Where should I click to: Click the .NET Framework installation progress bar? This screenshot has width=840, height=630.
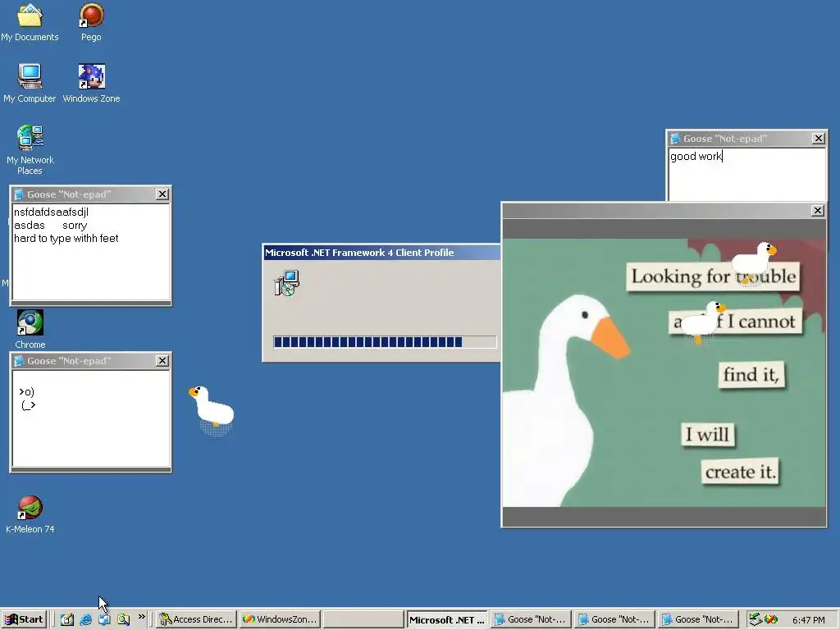coord(385,342)
